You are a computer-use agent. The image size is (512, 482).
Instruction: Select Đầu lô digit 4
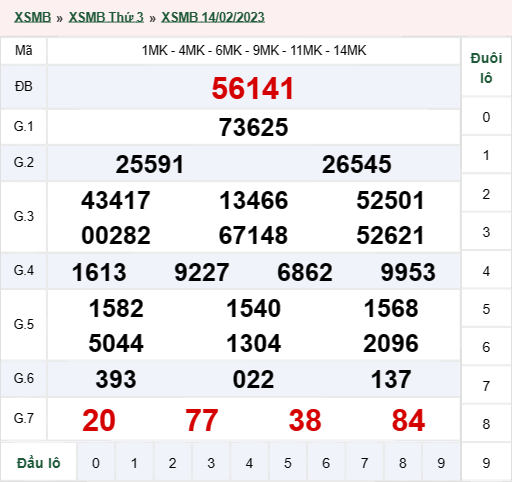tap(249, 463)
